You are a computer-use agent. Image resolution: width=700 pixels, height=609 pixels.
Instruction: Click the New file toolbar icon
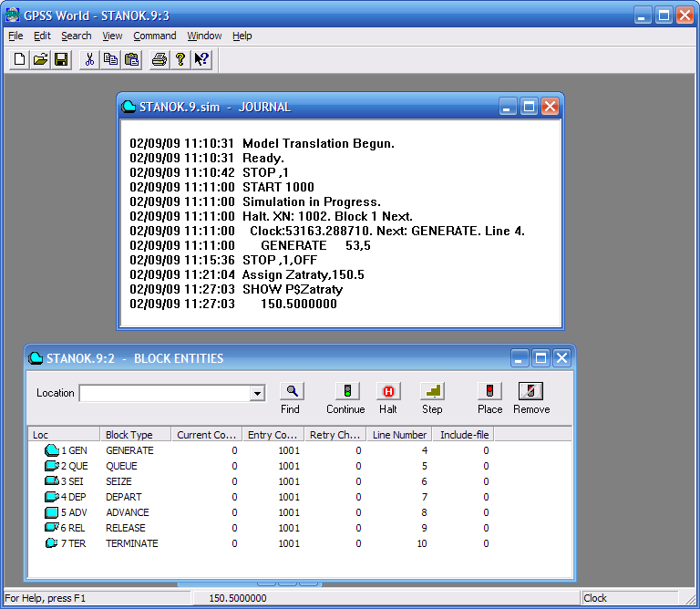click(x=19, y=59)
